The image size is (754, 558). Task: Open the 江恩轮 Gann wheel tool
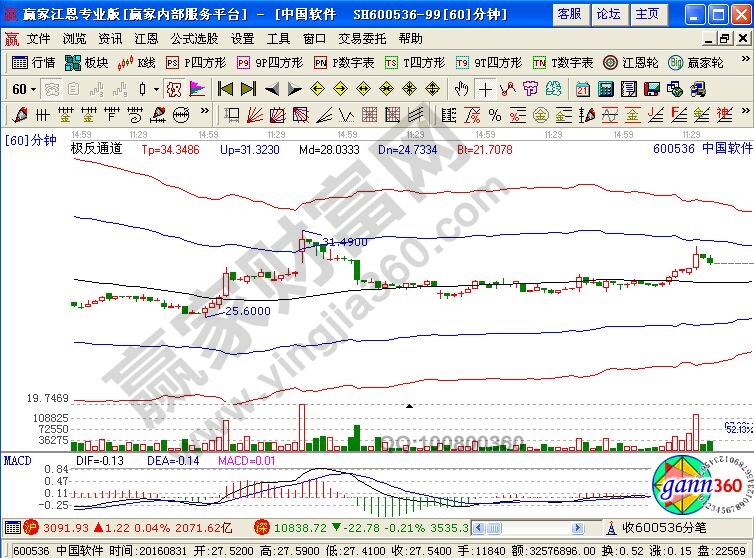(629, 62)
